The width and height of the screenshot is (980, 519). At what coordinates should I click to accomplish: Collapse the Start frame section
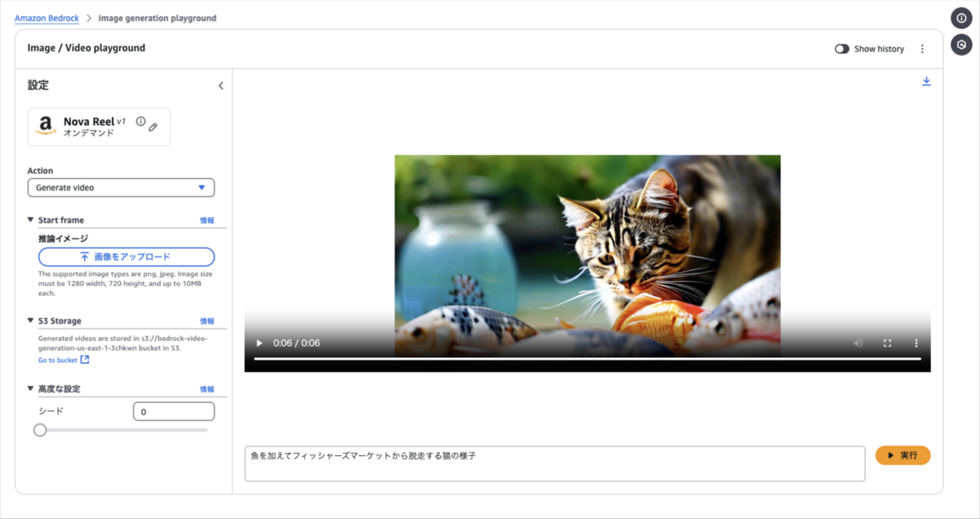pyautogui.click(x=31, y=220)
